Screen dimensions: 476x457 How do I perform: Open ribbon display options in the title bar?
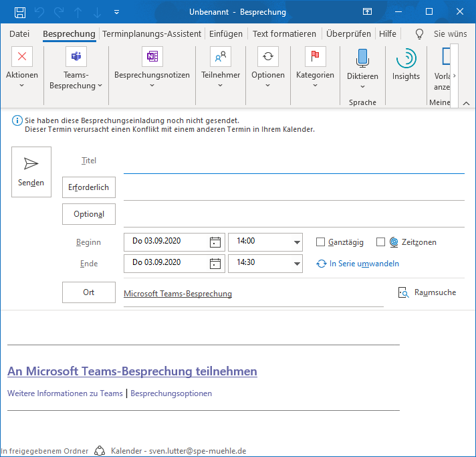coord(367,12)
